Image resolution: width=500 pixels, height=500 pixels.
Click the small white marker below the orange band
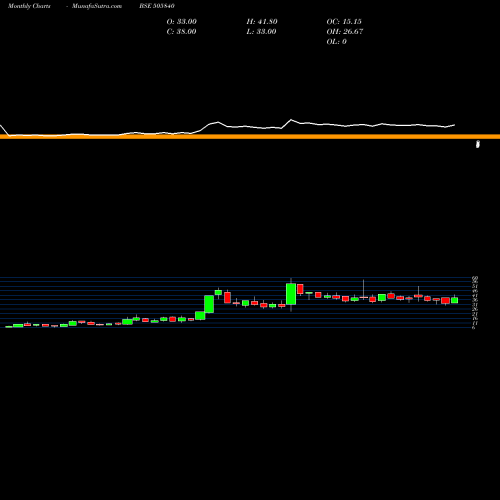pyautogui.click(x=478, y=144)
